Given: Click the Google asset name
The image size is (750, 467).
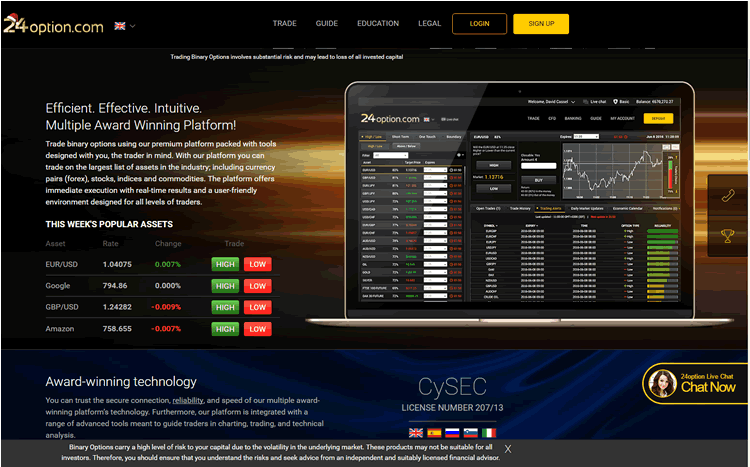Looking at the screenshot, I should tap(58, 286).
